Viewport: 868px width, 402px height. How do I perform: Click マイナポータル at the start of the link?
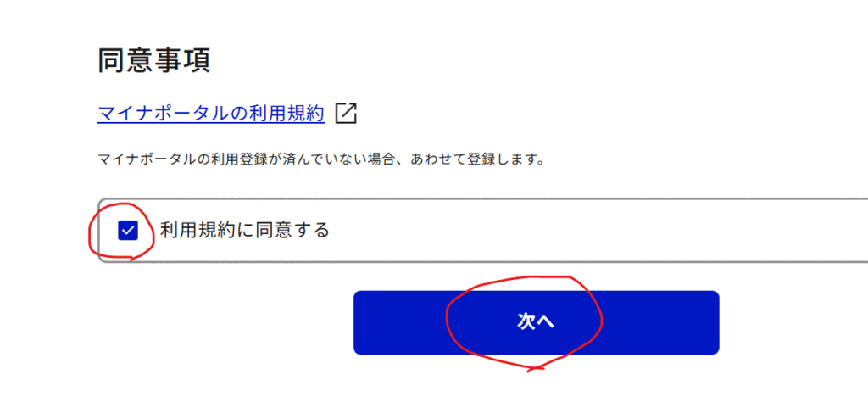(164, 113)
